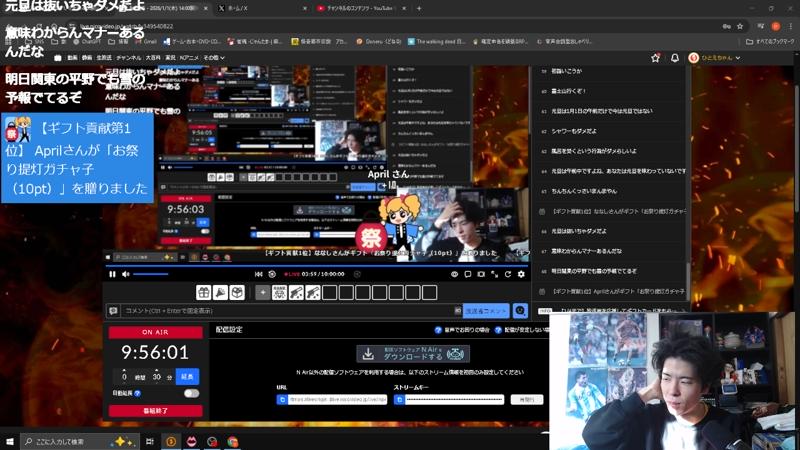Open the チャンネル menu item
Viewport: 800px width, 450px height.
click(x=128, y=58)
